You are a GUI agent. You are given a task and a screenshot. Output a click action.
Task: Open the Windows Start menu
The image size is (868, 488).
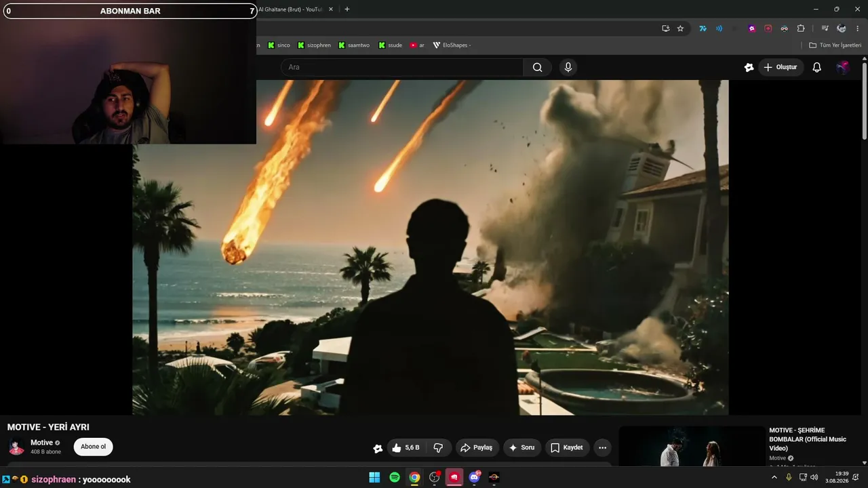click(374, 478)
